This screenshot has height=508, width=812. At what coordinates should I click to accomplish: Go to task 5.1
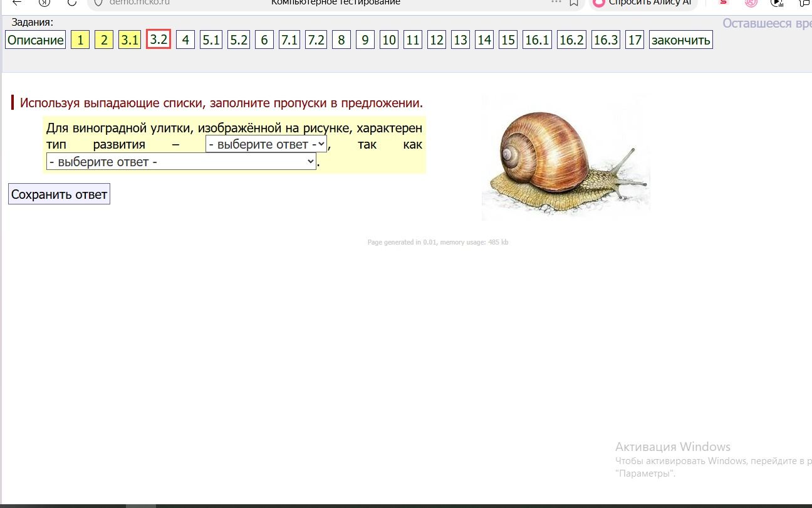[211, 40]
